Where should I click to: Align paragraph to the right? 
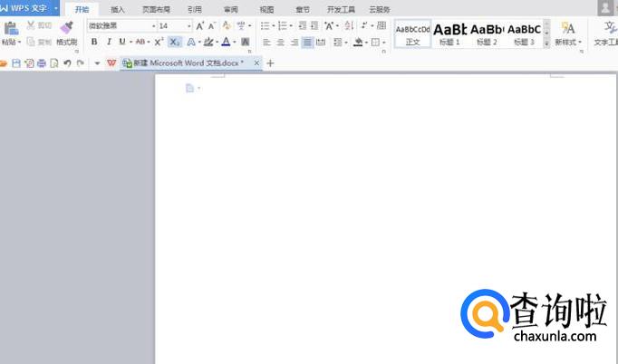[294, 42]
